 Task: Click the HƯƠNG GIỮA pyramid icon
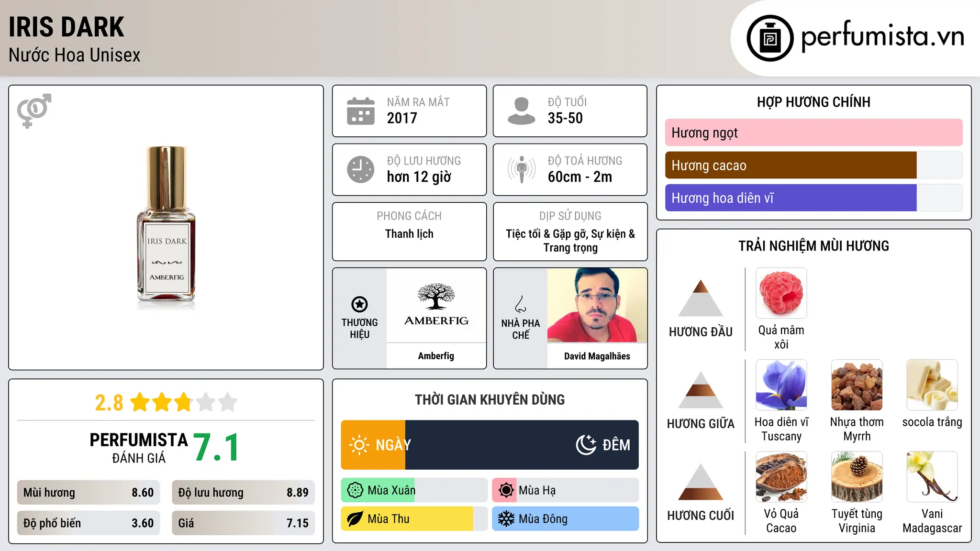(x=701, y=390)
